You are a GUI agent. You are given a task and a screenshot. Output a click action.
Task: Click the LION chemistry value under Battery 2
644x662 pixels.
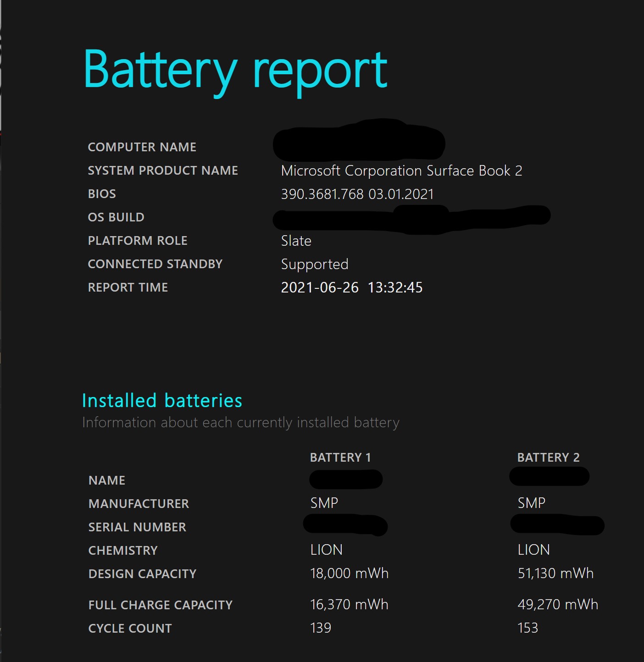[533, 550]
